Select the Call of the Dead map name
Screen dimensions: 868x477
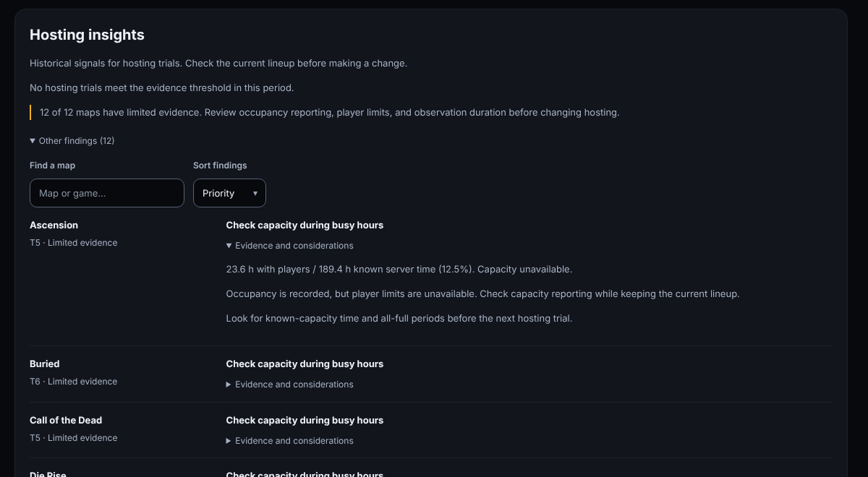(66, 421)
